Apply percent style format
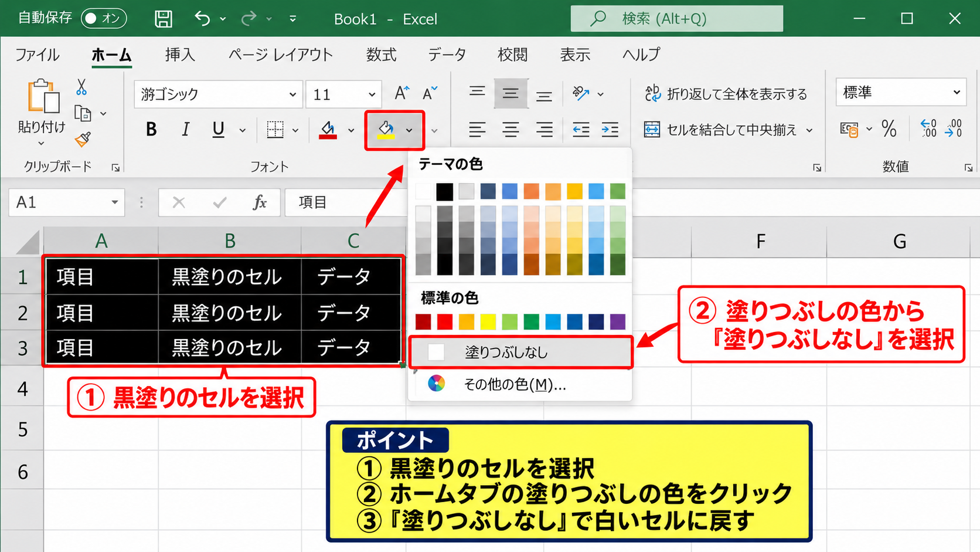The width and height of the screenshot is (980, 552). click(x=889, y=129)
